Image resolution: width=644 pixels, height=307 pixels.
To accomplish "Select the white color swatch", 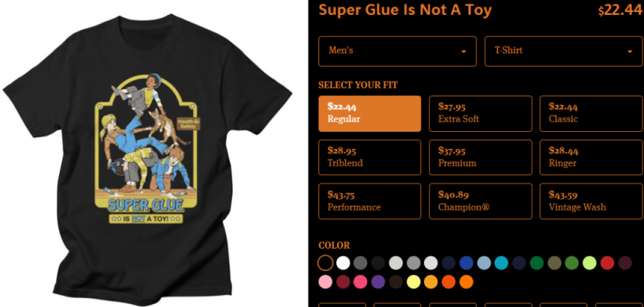I will (343, 263).
